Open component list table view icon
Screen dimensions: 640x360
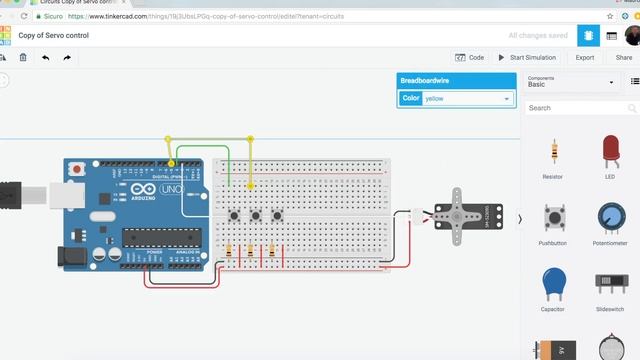[611, 36]
